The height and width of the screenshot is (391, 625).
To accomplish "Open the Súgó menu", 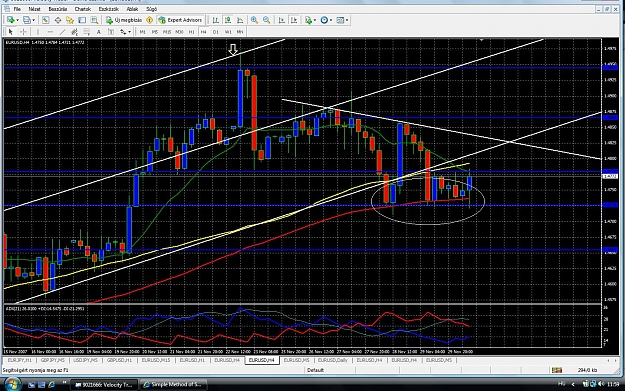I will 151,9.
